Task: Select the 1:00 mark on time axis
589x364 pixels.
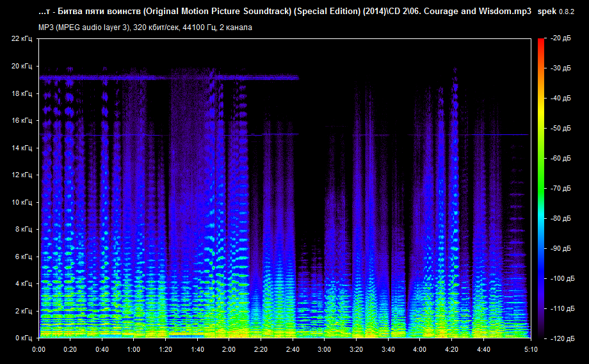Action: coord(134,350)
